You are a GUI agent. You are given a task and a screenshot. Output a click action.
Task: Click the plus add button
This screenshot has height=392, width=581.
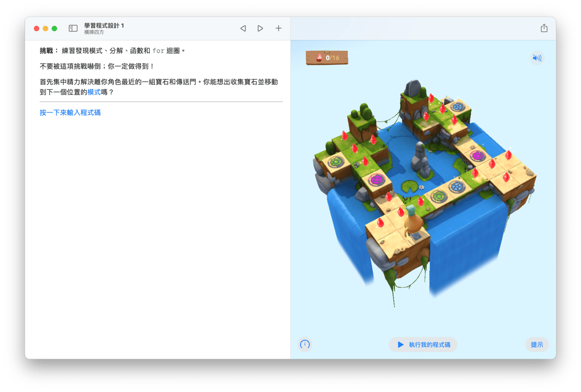coord(278,28)
